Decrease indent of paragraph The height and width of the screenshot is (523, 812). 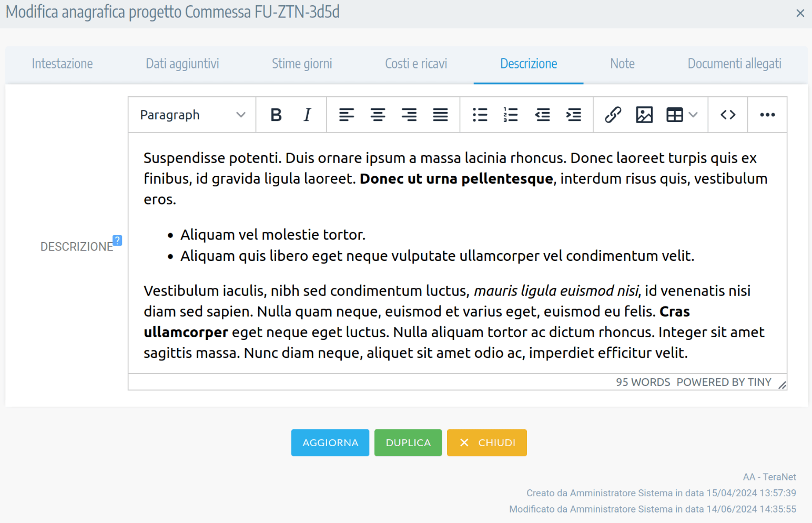coord(542,115)
